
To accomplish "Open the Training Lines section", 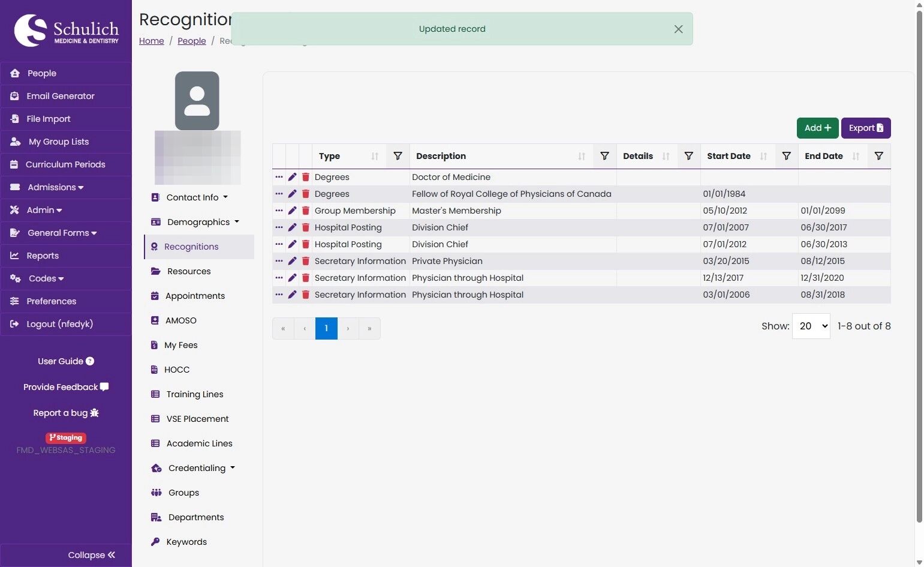I will [198, 394].
